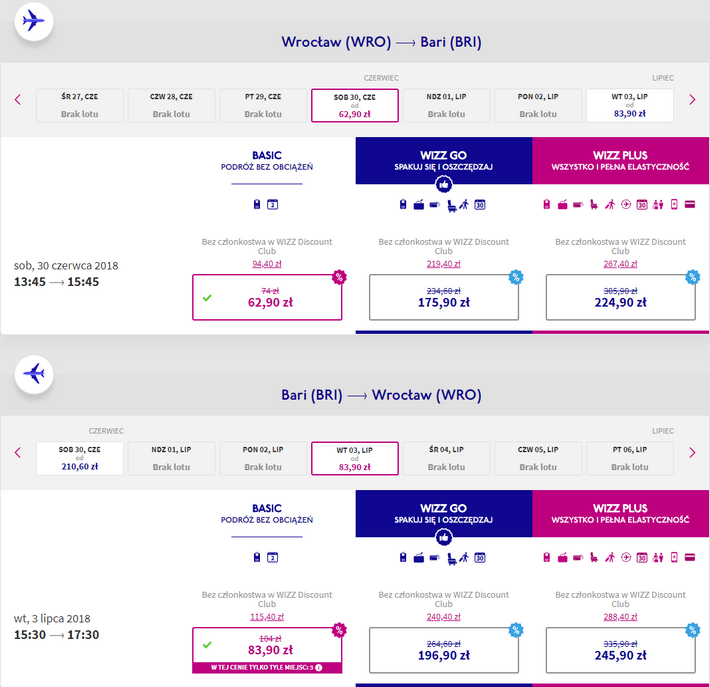Click blue percent badge on 245,90 zł fare
The height and width of the screenshot is (687, 710).
692,629
